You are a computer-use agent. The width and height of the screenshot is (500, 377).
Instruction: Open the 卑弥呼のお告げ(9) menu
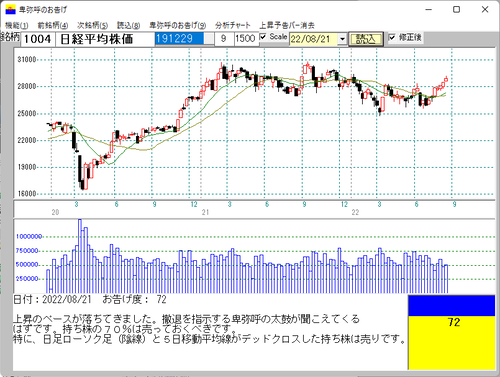coord(177,25)
